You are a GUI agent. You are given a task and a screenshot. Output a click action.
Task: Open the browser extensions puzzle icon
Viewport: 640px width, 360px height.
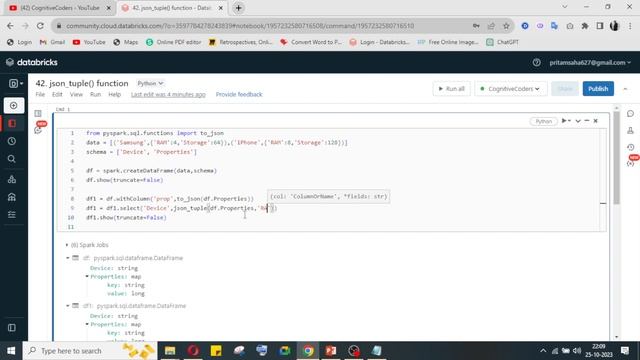click(585, 26)
